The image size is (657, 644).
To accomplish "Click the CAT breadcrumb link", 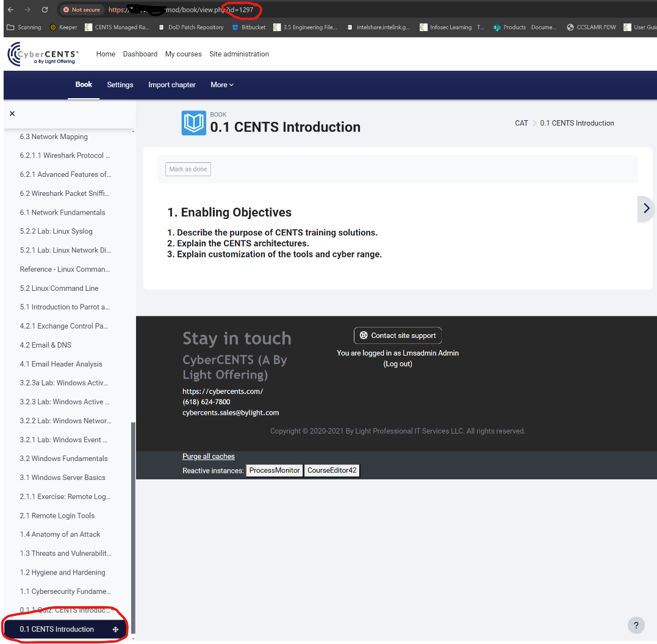I will [x=521, y=123].
